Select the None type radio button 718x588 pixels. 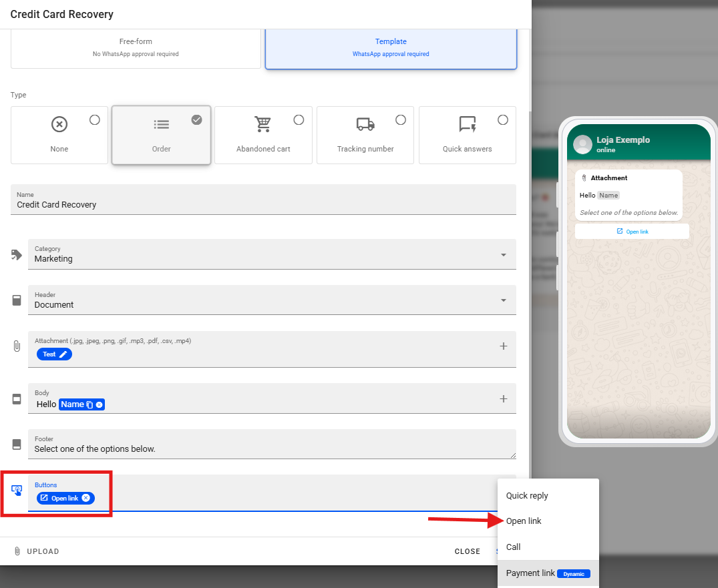[95, 120]
